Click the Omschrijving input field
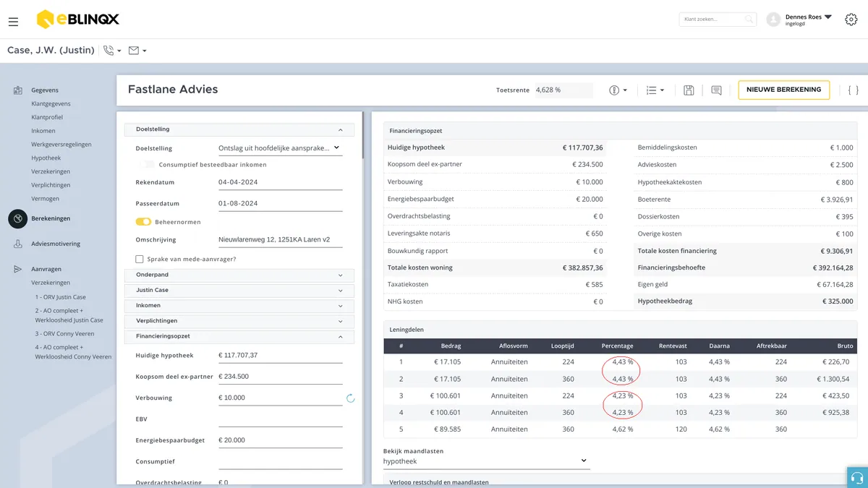 (x=280, y=240)
